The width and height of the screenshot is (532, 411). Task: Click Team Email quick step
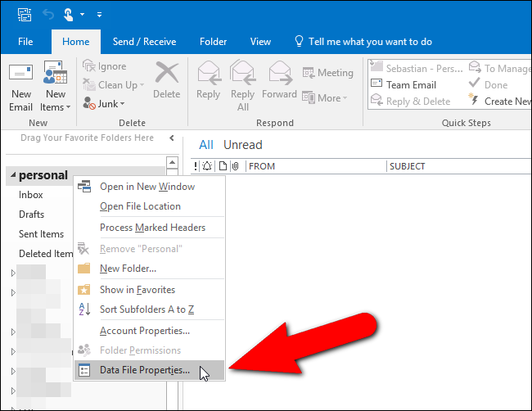coord(410,84)
